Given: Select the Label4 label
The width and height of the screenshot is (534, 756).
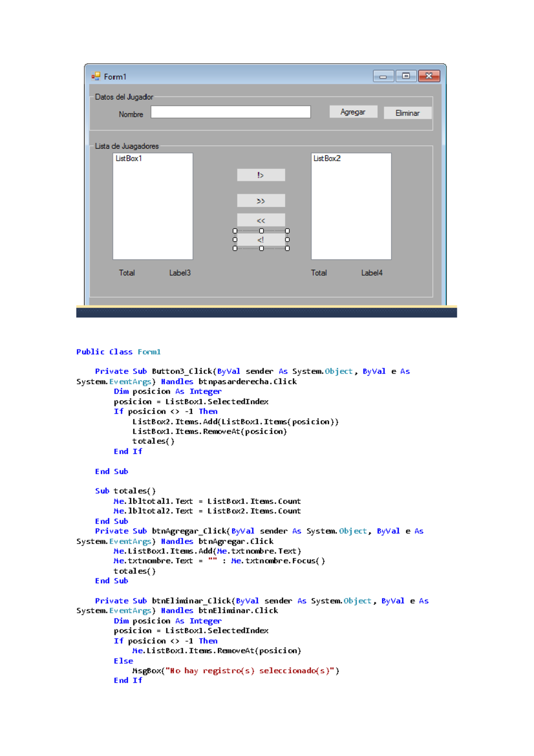Looking at the screenshot, I should (x=372, y=273).
